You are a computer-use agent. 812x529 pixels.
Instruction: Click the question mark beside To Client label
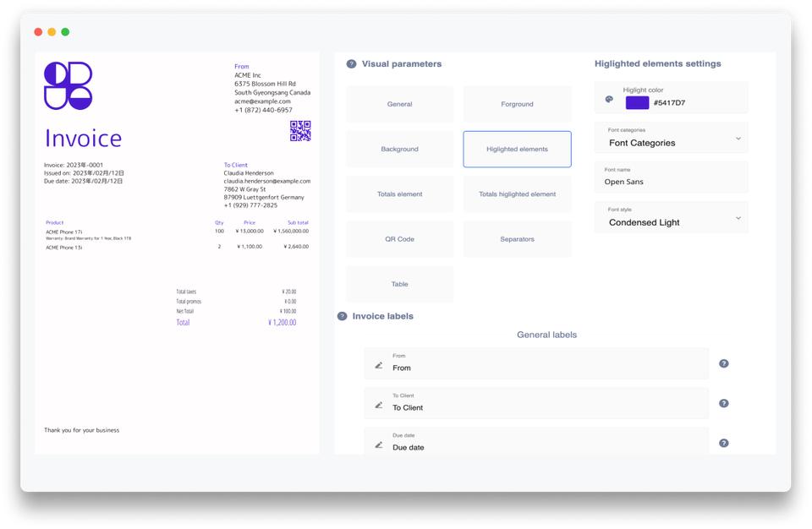pyautogui.click(x=723, y=403)
